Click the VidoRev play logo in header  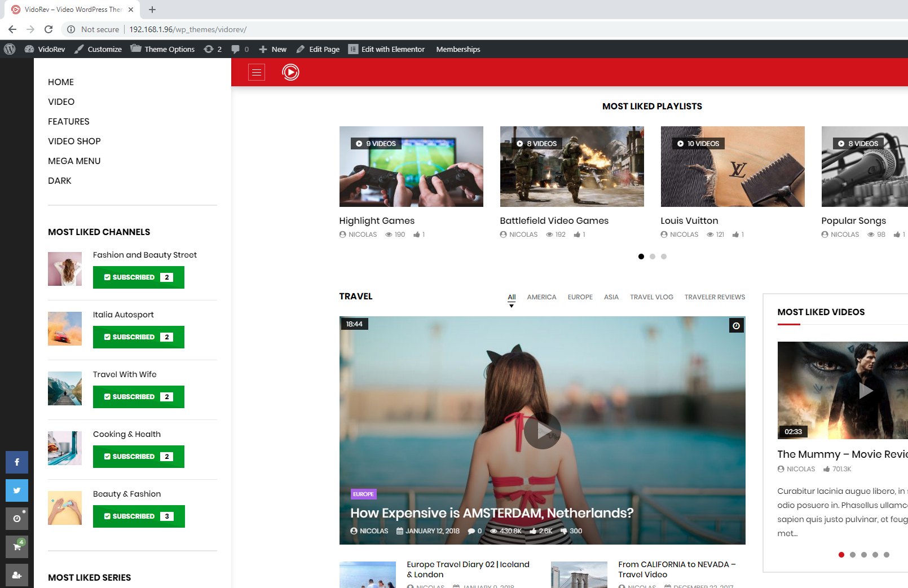pos(290,72)
